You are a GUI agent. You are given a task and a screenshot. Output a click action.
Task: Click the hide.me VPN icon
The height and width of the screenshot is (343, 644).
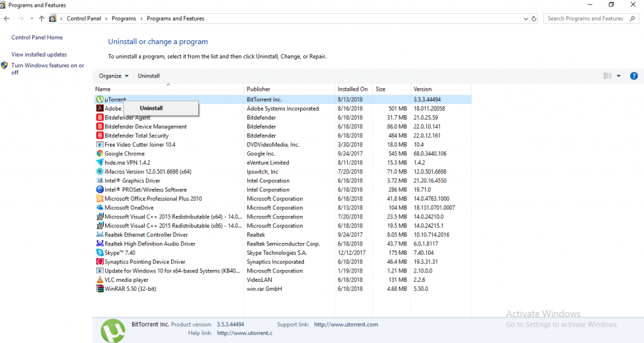coord(99,162)
